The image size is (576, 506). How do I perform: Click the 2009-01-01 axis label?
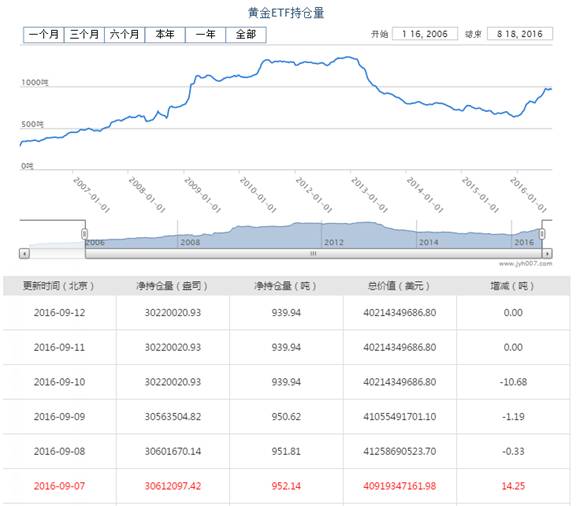coord(202,194)
